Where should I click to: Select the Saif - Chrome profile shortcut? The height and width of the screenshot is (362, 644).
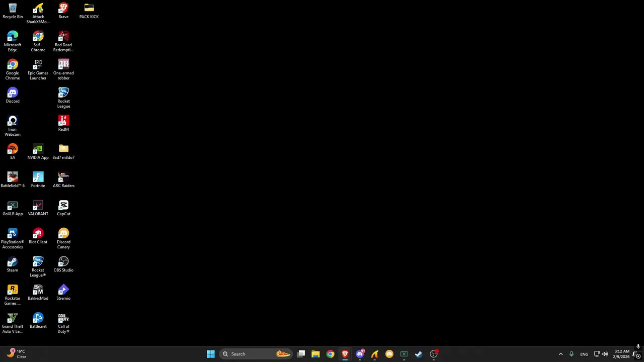tap(38, 41)
